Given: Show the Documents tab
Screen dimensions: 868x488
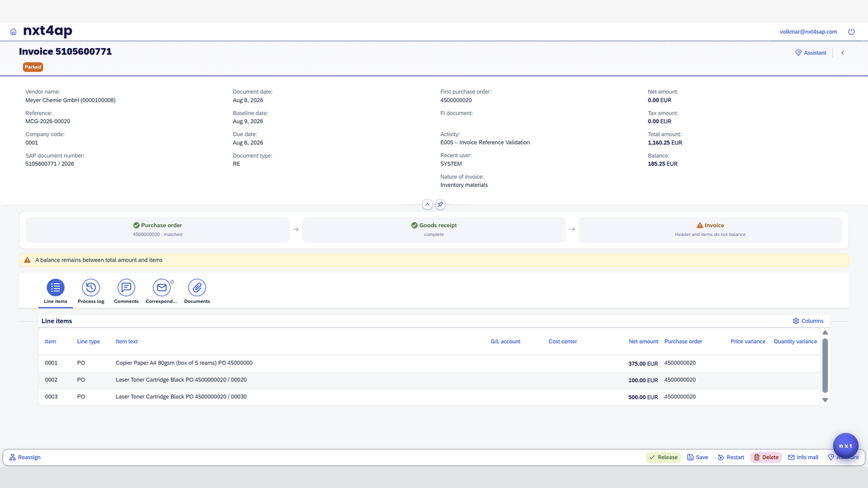Looking at the screenshot, I should click(197, 292).
